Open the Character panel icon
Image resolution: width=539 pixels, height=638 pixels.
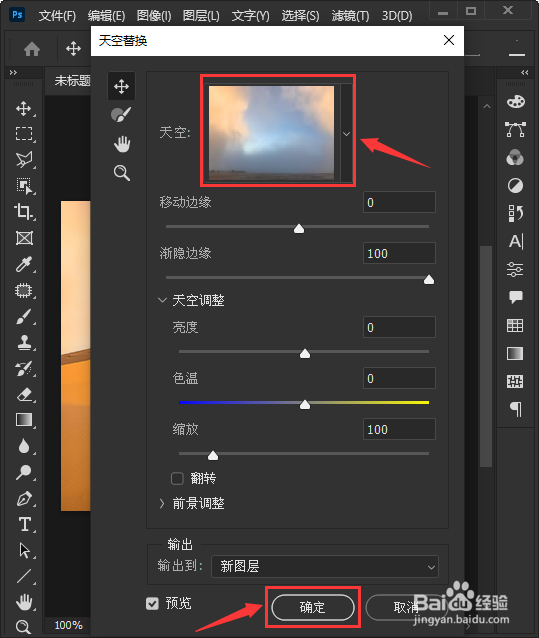515,241
